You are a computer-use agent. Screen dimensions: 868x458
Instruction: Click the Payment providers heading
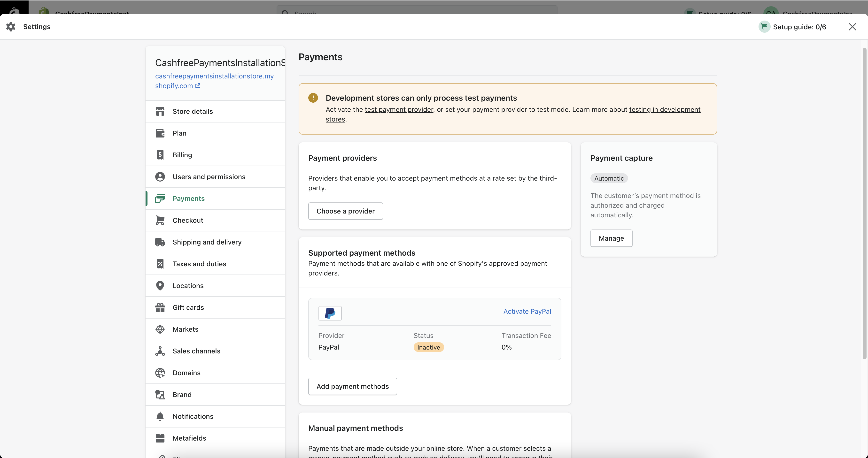coord(342,158)
